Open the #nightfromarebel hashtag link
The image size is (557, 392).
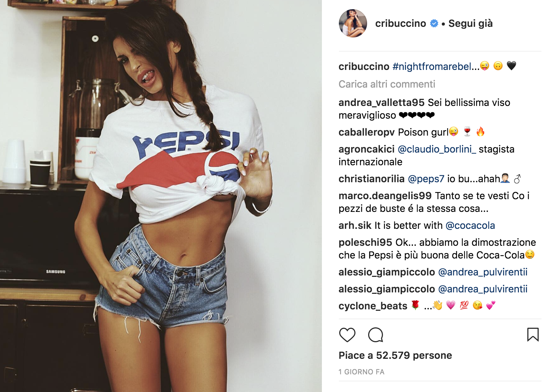pyautogui.click(x=436, y=66)
